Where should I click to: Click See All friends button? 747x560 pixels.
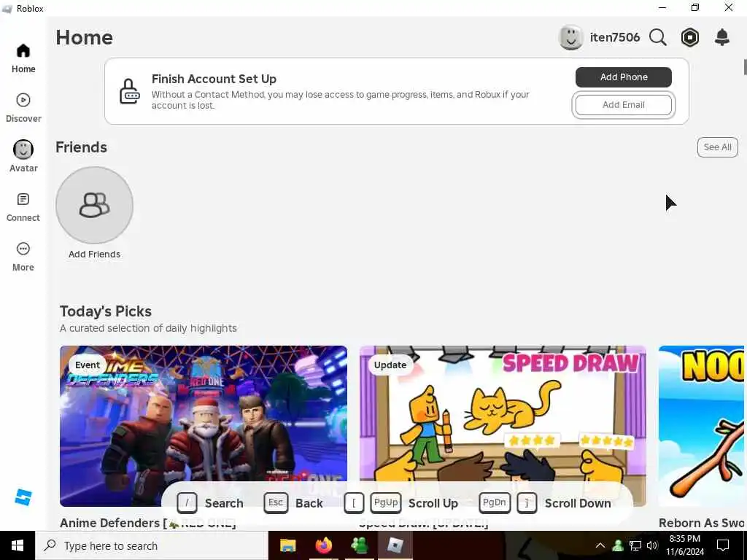coord(718,147)
